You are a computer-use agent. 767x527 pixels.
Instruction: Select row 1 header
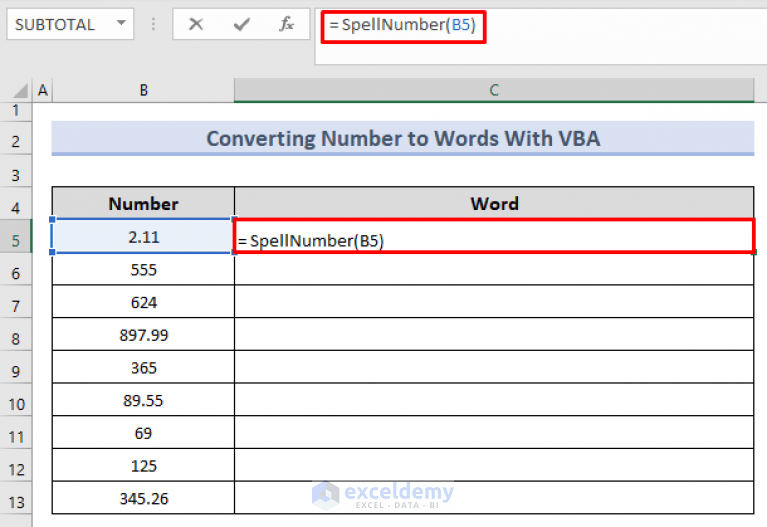tap(16, 111)
